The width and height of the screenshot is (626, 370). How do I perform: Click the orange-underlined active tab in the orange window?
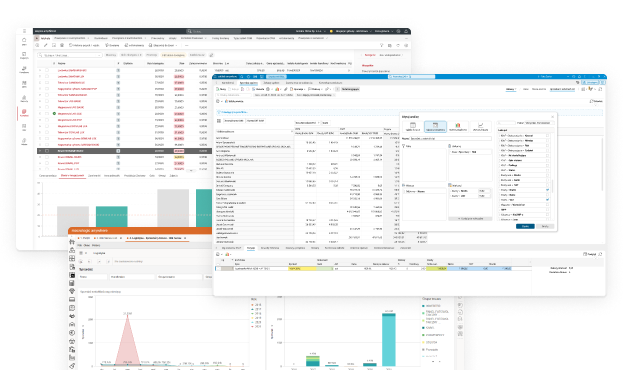[x=156, y=238]
